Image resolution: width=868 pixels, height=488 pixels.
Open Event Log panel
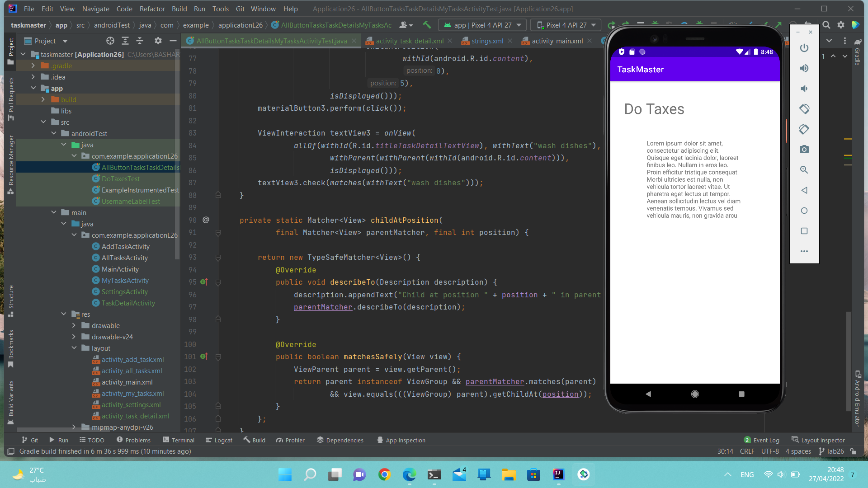762,440
